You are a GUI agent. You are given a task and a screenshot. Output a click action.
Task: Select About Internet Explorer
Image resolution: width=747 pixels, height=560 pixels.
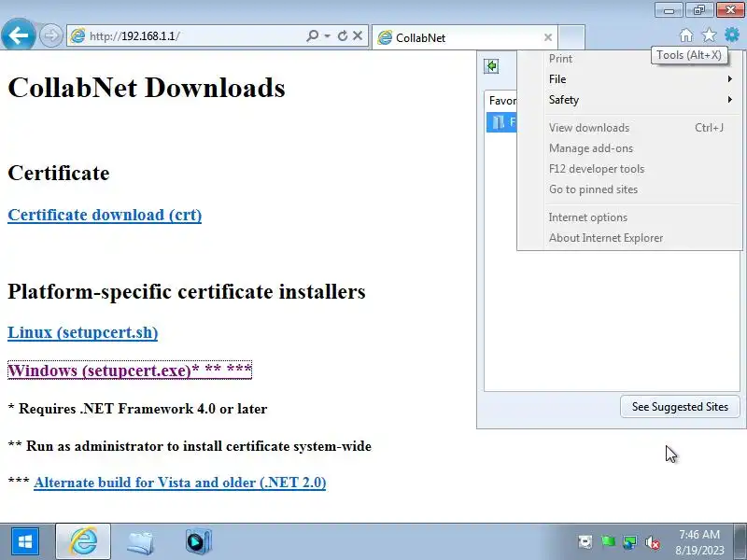629,238
